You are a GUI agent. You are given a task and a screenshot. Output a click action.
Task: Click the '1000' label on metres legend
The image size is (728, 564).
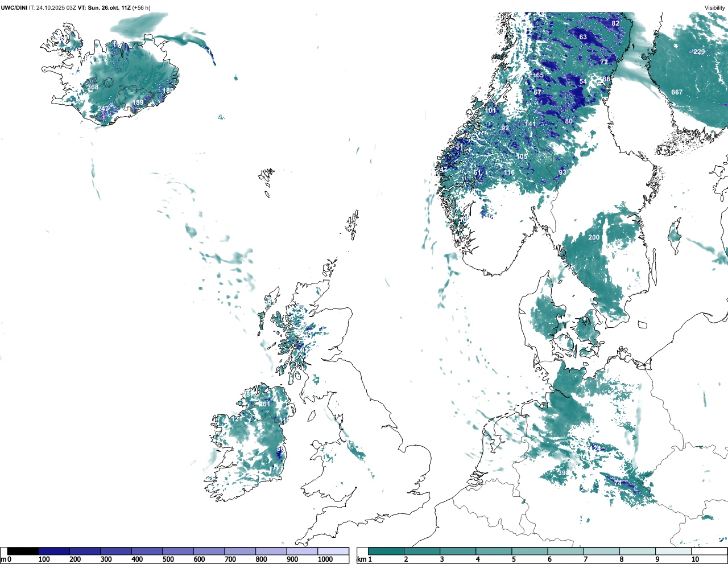click(x=325, y=559)
